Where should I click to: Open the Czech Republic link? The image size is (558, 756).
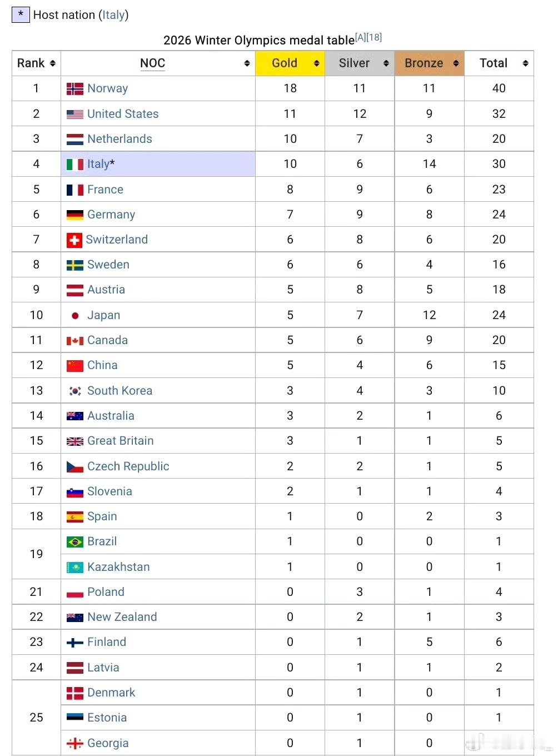(128, 466)
